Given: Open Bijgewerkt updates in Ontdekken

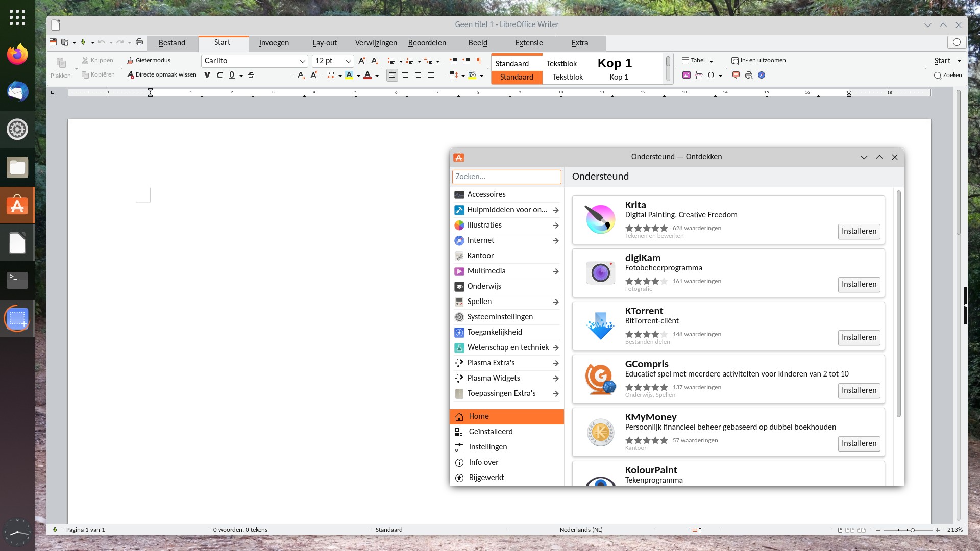Looking at the screenshot, I should (506, 478).
